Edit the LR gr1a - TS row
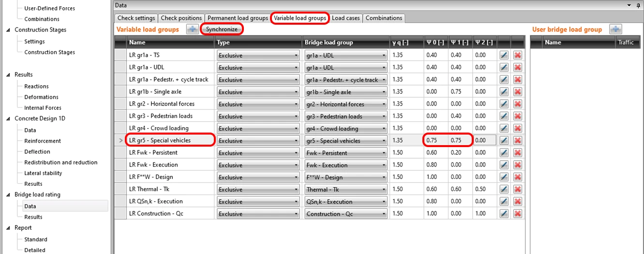This screenshot has height=254, width=644. [504, 55]
